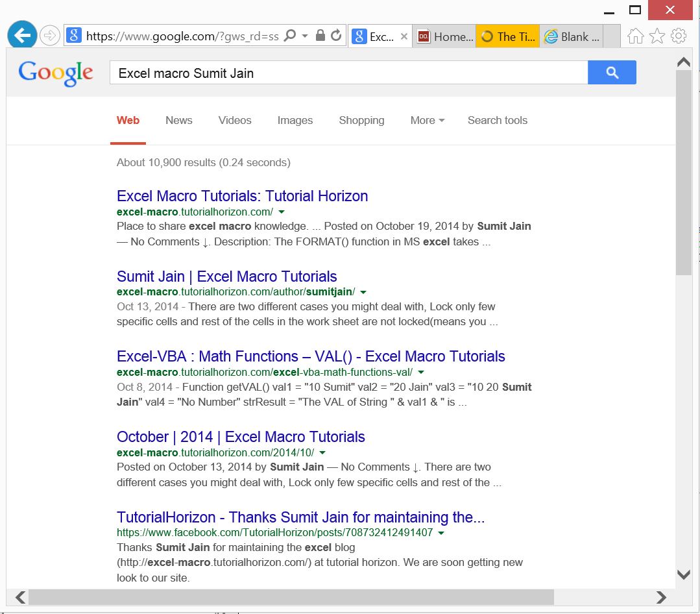Open 'October | 2014 | Excel Macro Tutorials' result

pos(241,437)
